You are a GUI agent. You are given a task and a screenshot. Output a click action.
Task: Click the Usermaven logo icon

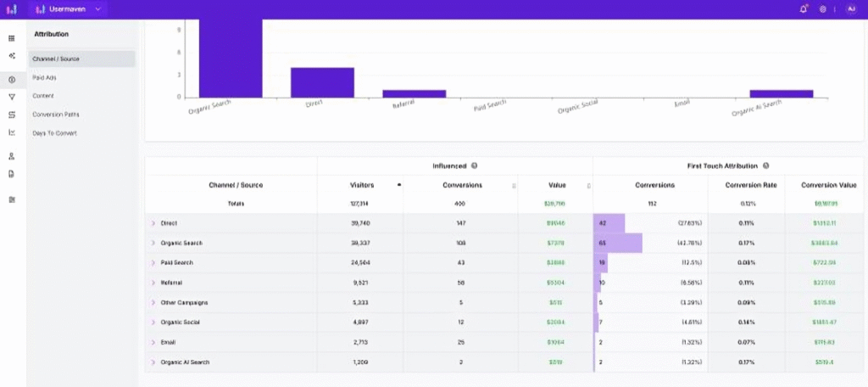click(11, 9)
